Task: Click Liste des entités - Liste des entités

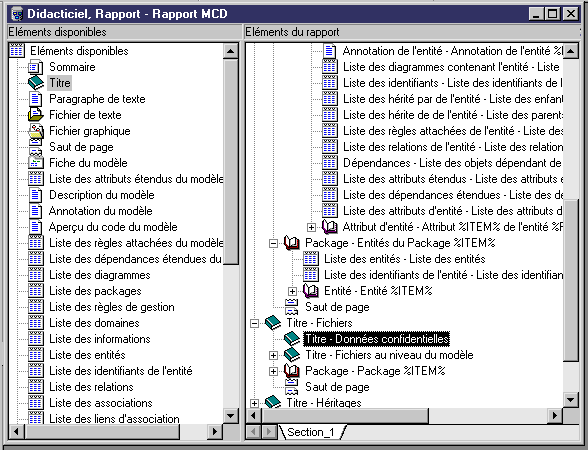Action: tap(405, 259)
